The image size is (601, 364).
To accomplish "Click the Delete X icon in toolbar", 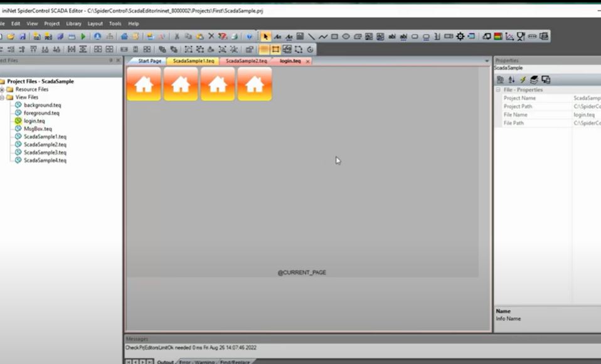I will (211, 37).
